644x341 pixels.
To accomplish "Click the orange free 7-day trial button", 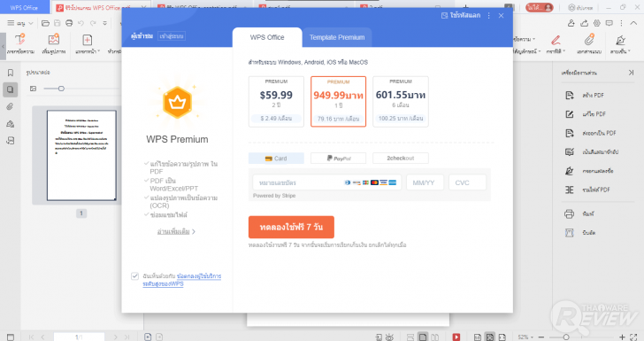I will click(291, 227).
